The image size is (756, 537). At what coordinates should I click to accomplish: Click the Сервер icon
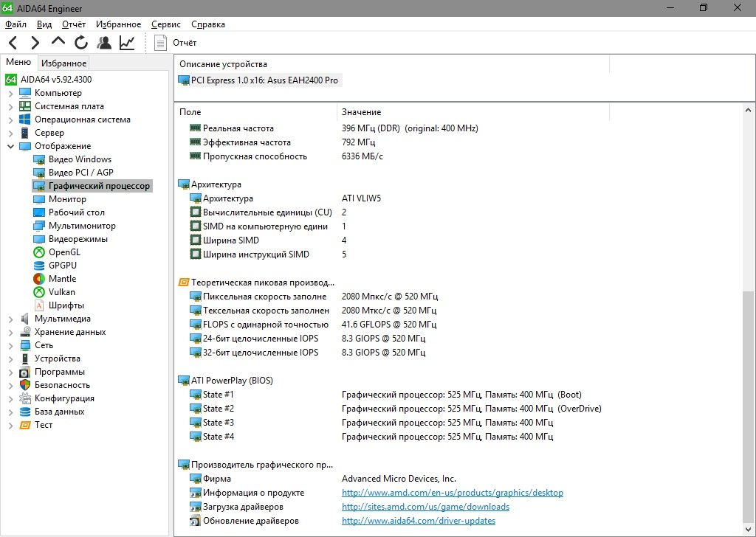[25, 133]
